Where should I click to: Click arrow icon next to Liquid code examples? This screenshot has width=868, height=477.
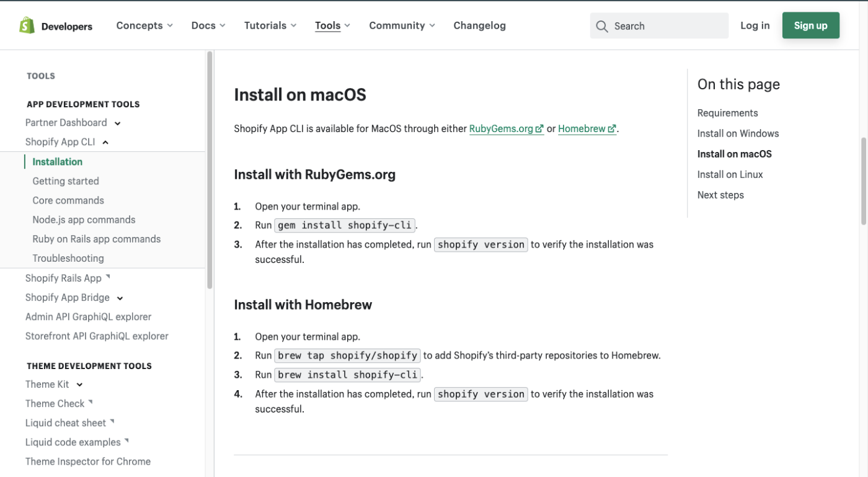(x=126, y=440)
